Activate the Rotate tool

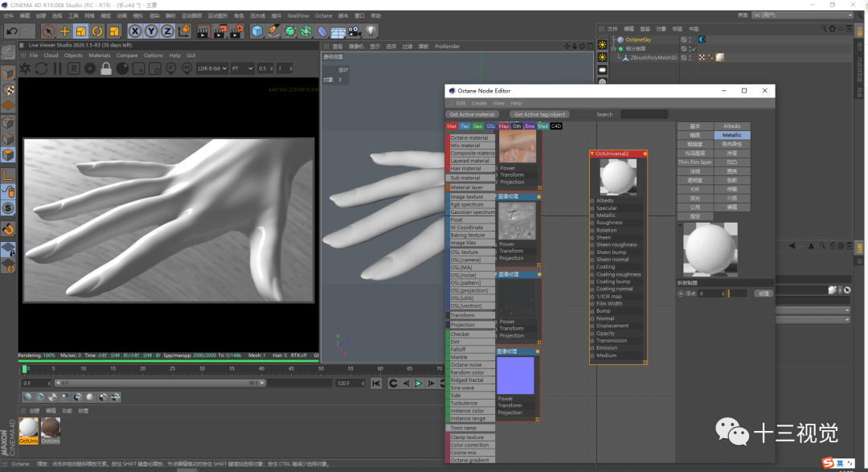click(97, 31)
